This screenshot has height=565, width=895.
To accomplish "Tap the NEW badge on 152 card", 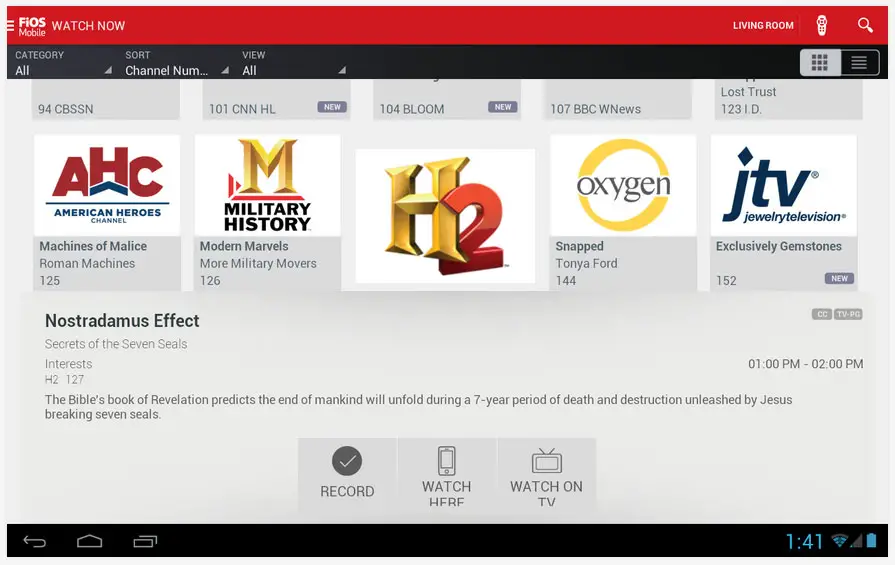I will click(x=839, y=279).
